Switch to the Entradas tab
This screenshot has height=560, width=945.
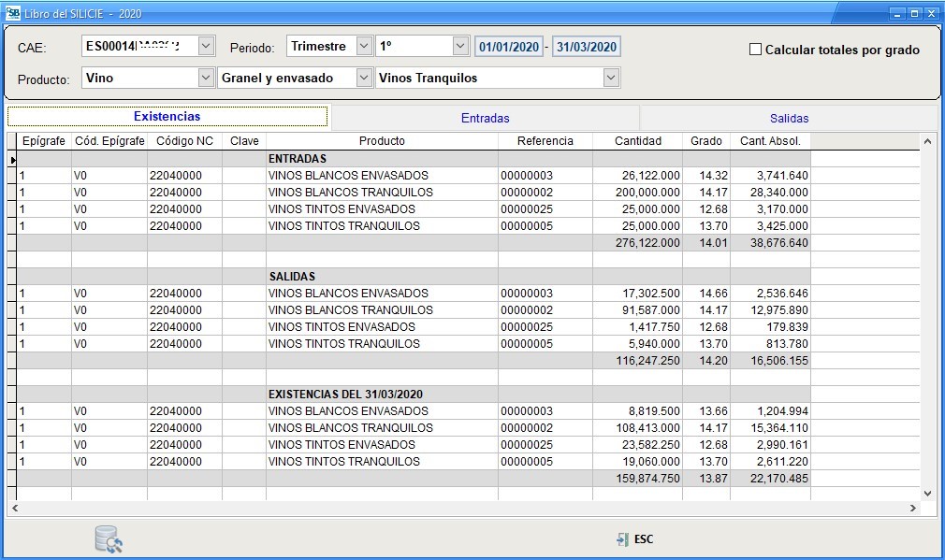pyautogui.click(x=485, y=119)
